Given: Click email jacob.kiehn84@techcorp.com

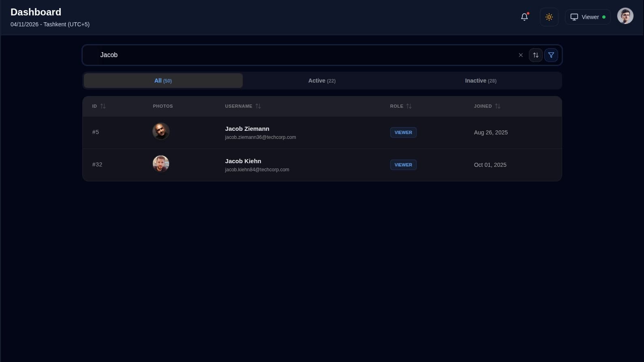Looking at the screenshot, I should [257, 170].
